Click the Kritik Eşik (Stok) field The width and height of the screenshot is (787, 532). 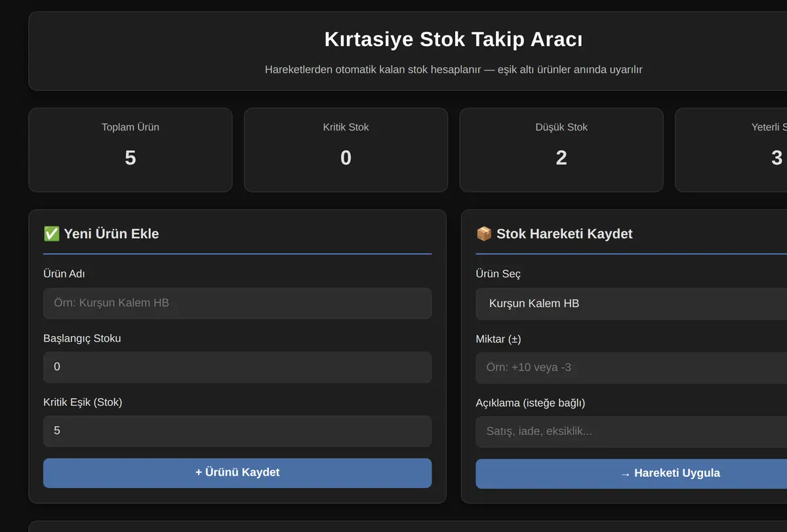[237, 431]
